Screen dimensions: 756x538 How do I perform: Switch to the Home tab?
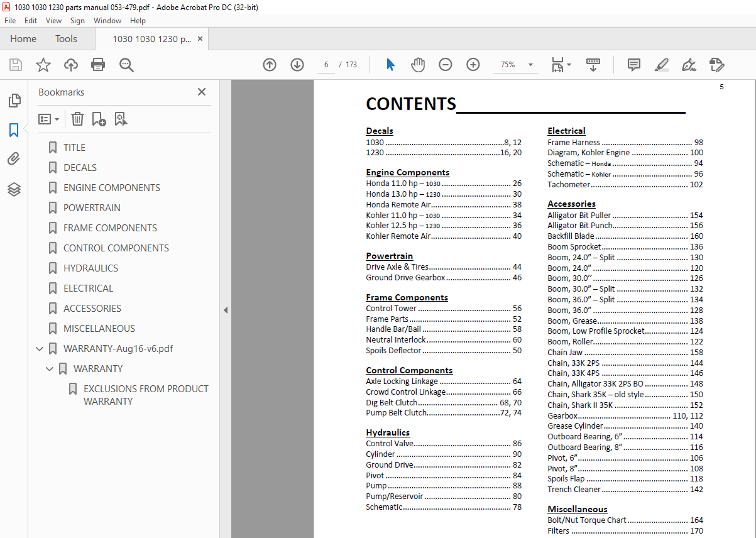tap(23, 39)
